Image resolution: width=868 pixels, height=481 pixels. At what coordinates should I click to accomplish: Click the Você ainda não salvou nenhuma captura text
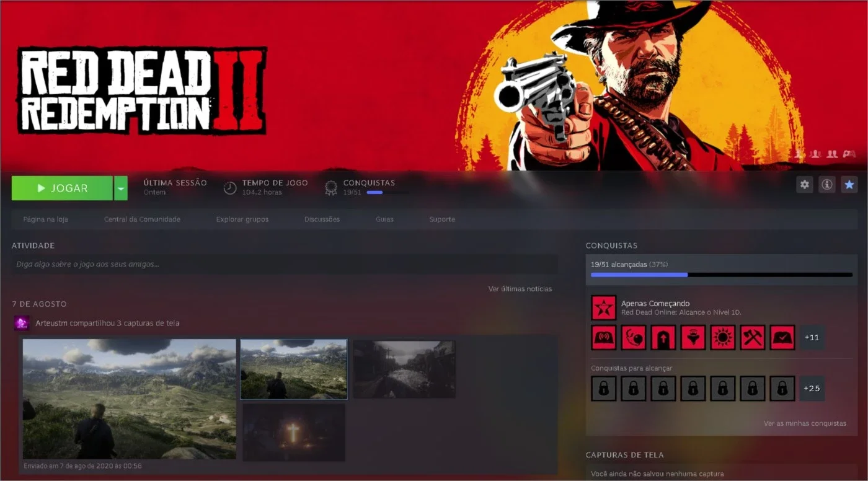tap(657, 474)
